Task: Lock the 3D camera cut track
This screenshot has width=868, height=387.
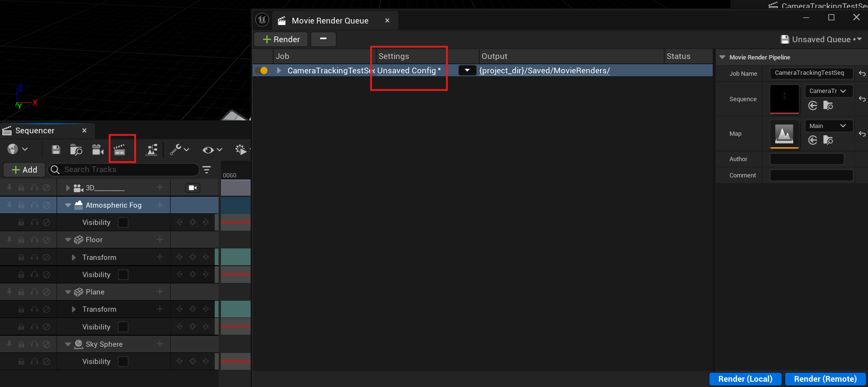Action: 21,188
